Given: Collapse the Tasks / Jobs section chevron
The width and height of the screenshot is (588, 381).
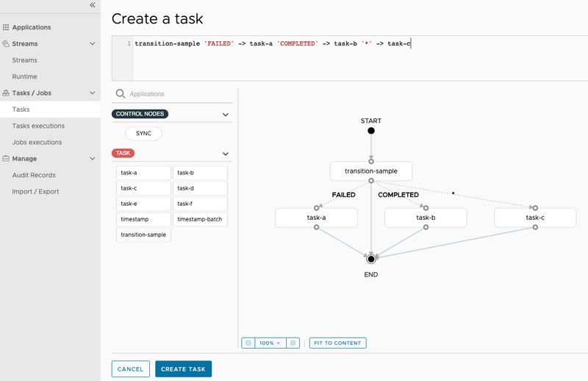Looking at the screenshot, I should click(93, 93).
